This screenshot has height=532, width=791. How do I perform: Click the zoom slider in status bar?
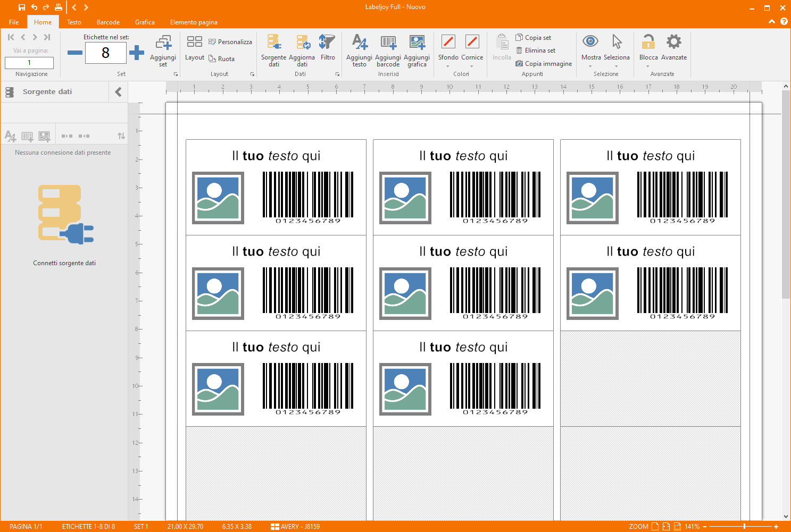pos(744,527)
